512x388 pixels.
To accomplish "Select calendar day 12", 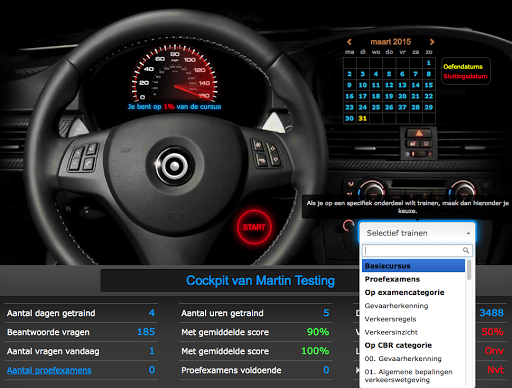I will pos(389,85).
